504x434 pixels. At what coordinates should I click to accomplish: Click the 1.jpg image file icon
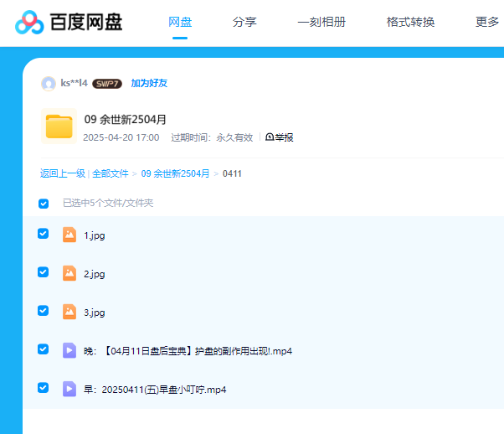coord(69,235)
